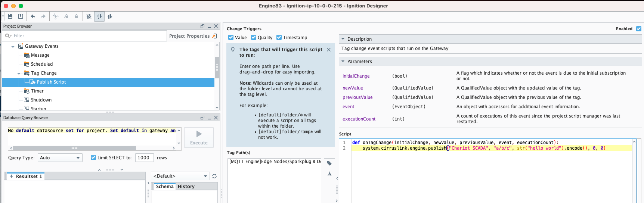The image size is (644, 203).
Task: Open the Query Type dropdown
Action: [60, 158]
